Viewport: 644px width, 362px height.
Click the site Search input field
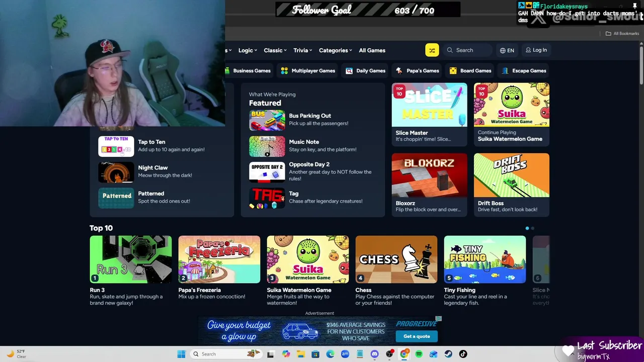468,50
